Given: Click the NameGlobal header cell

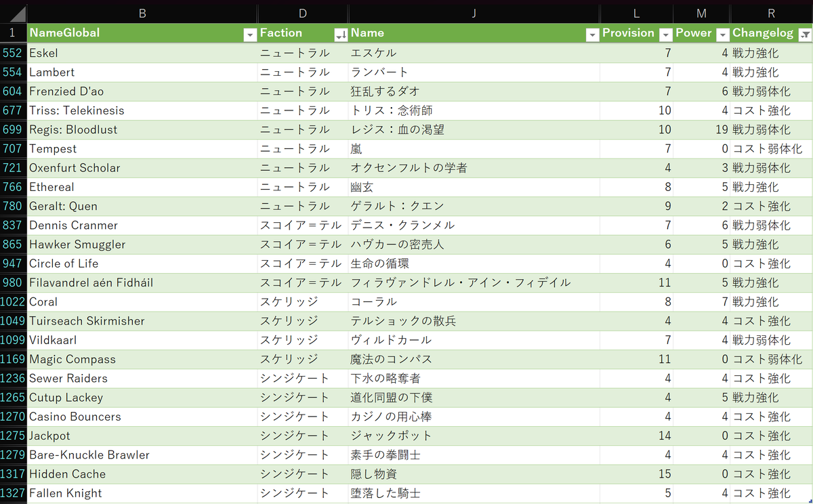Looking at the screenshot, I should (x=142, y=33).
